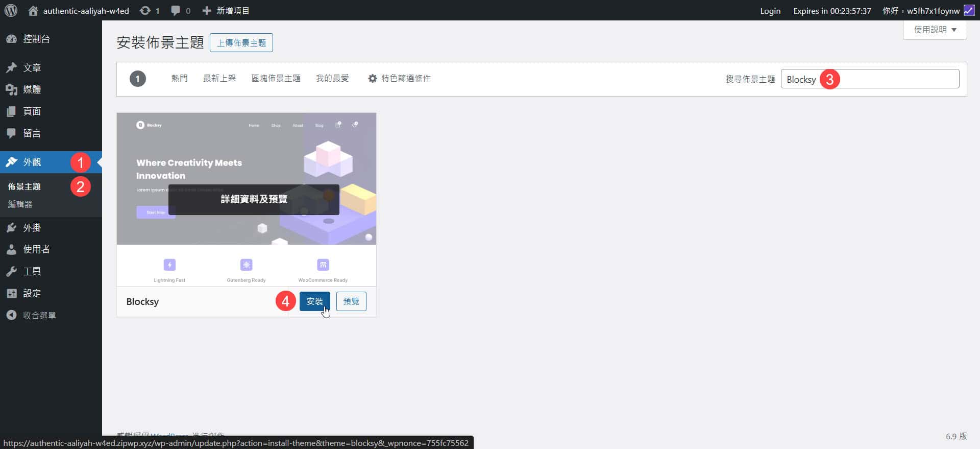The height and width of the screenshot is (449, 980).
Task: Open the 特色篩選條件 feature filter
Action: pyautogui.click(x=406, y=78)
